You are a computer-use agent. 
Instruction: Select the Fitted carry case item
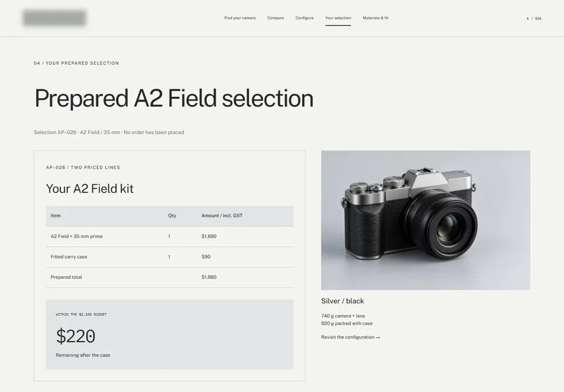69,257
